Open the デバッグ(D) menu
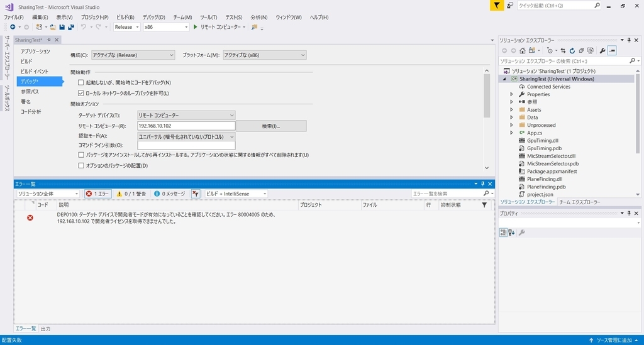Screen dimensions: 644x345 (153, 17)
